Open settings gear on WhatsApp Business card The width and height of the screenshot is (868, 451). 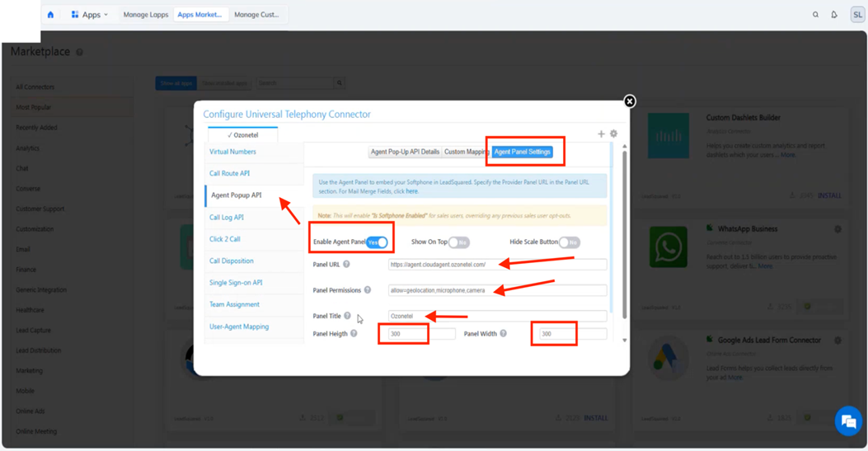pos(838,229)
